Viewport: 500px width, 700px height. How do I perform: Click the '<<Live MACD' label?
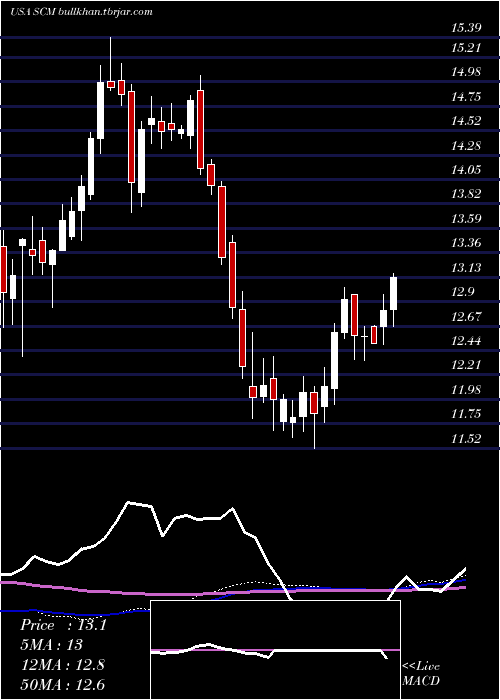(421, 673)
